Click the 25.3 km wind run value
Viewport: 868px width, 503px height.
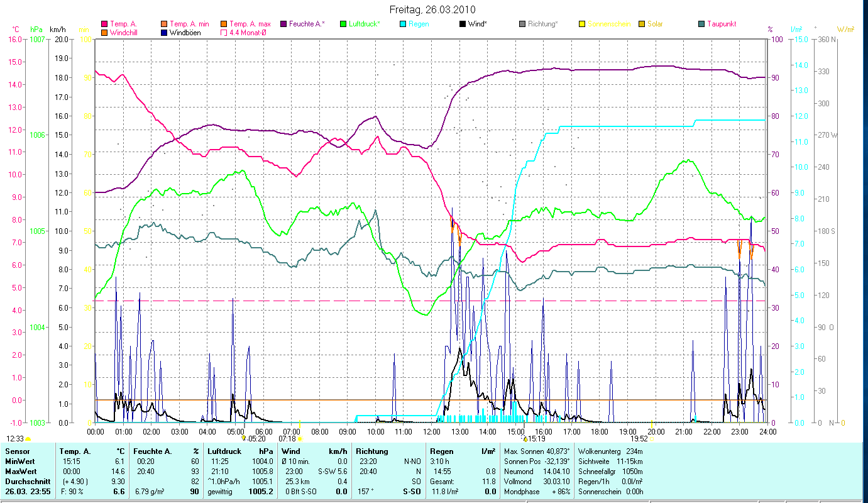(x=299, y=481)
